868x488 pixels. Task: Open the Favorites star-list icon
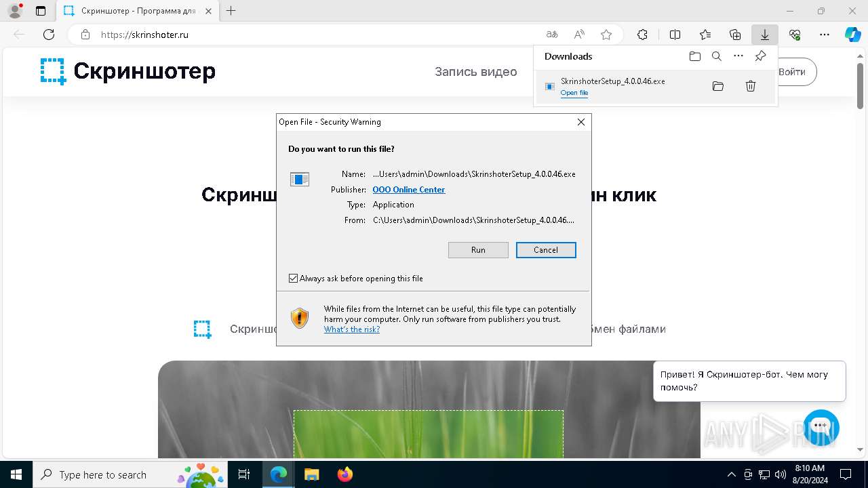pyautogui.click(x=705, y=35)
